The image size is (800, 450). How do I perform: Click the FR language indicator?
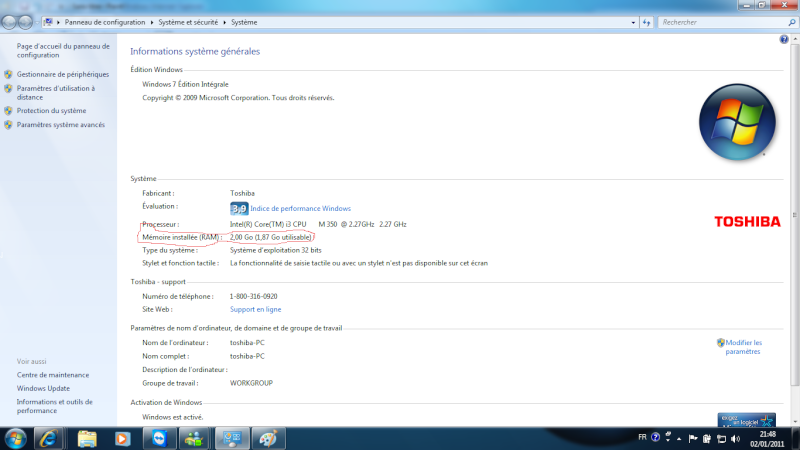(642, 437)
